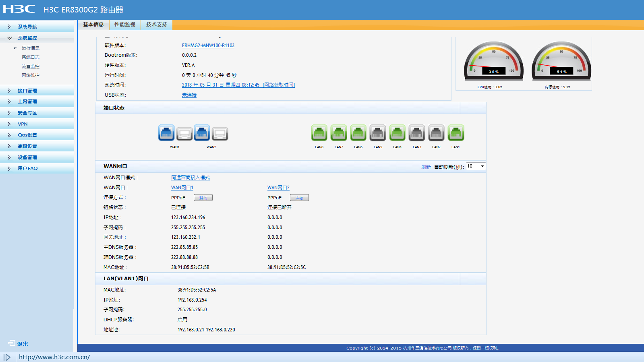
Task: Expand the Qos设置 sidebar section
Action: [x=37, y=135]
